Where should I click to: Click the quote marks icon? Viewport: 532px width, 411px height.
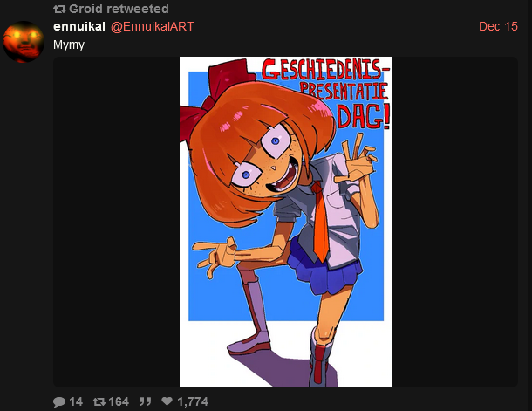click(x=145, y=401)
